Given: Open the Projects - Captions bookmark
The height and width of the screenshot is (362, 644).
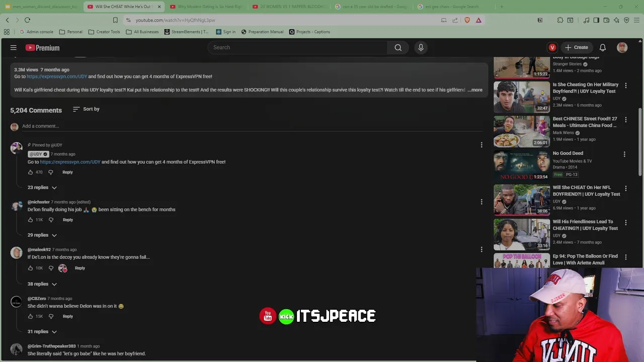Looking at the screenshot, I should tap(309, 32).
